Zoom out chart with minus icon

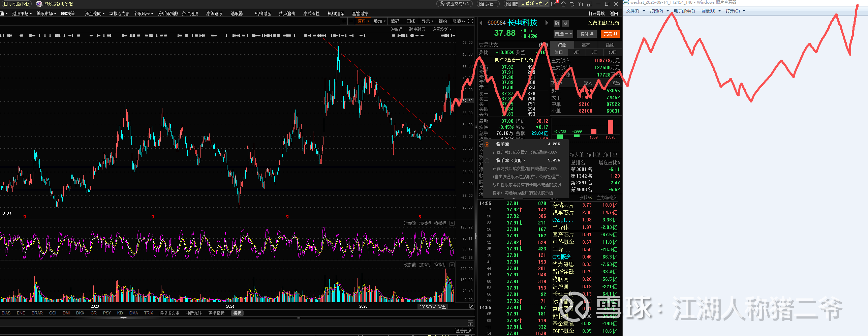pyautogui.click(x=351, y=21)
